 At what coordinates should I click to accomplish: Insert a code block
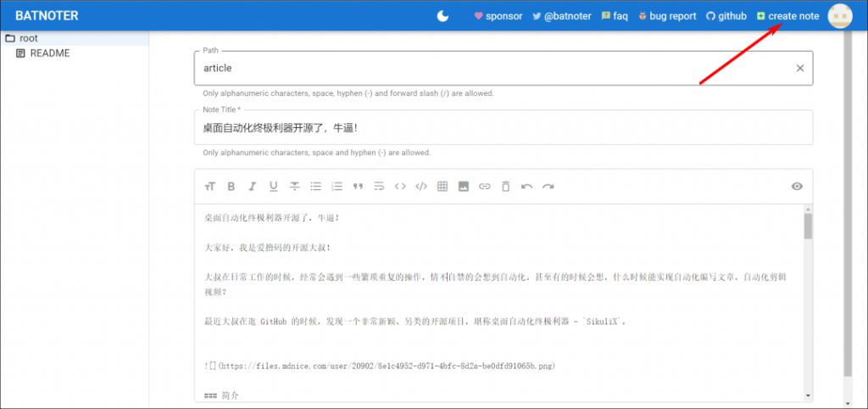click(x=421, y=187)
